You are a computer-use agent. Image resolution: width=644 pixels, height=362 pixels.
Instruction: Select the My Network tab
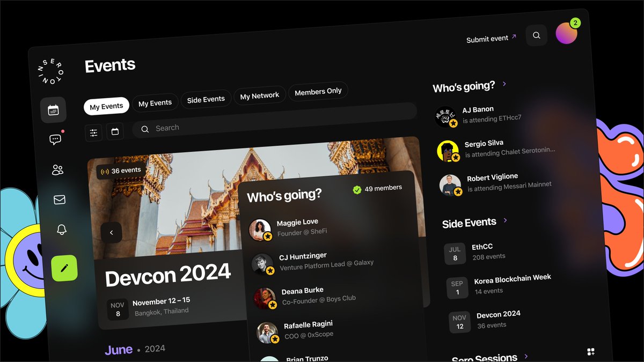tap(260, 95)
